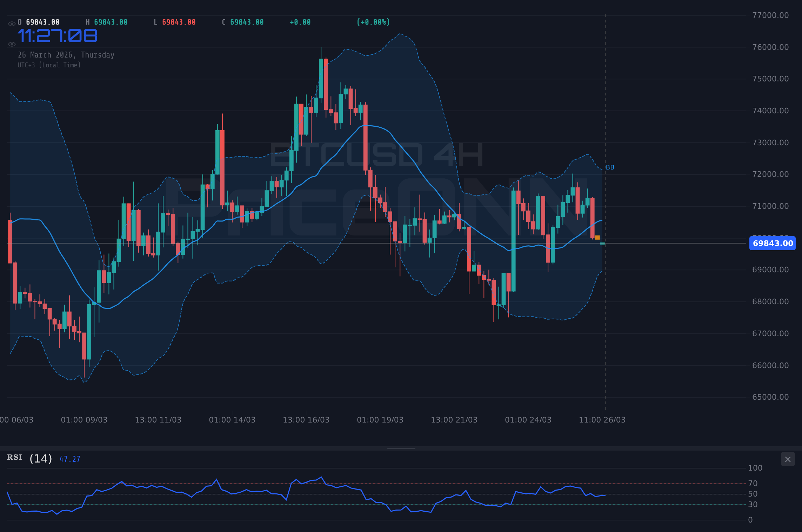Click UTC+3 to change timezone

pyautogui.click(x=27, y=65)
